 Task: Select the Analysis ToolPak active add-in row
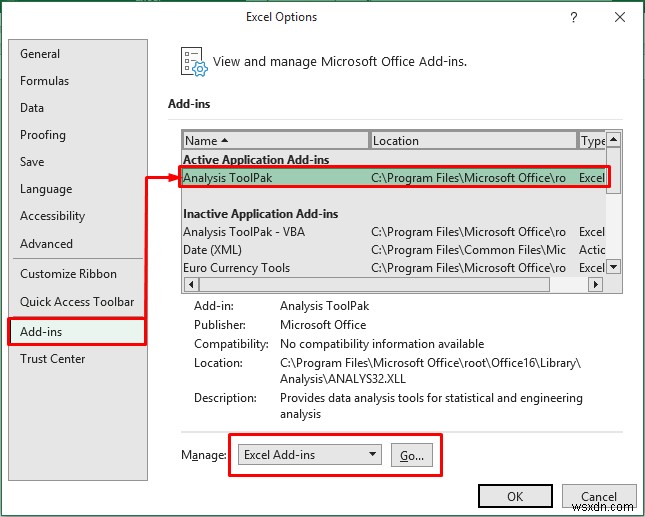[394, 178]
